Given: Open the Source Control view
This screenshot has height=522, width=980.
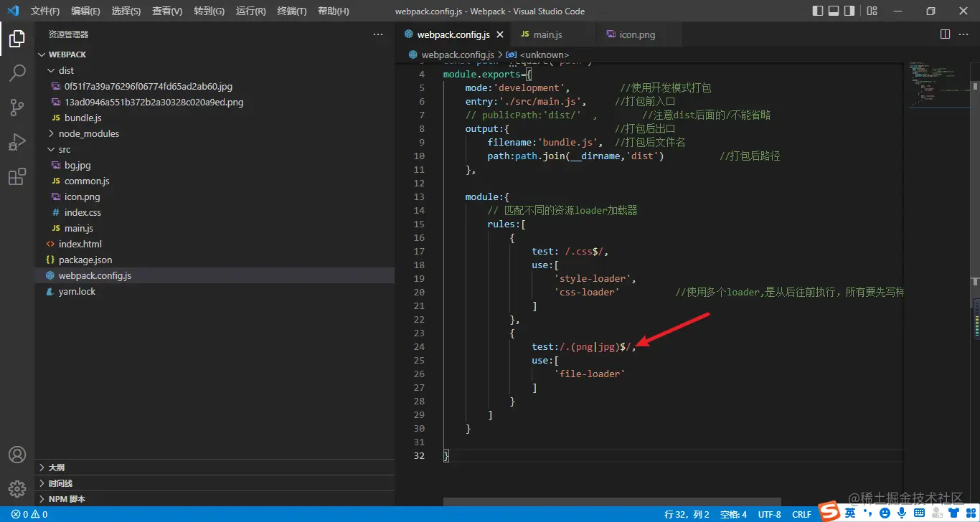Looking at the screenshot, I should click(17, 108).
